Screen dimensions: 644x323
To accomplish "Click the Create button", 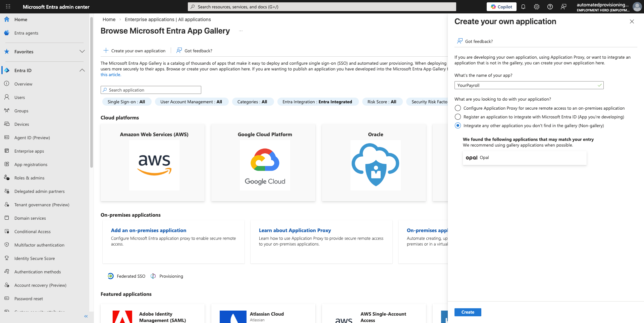I will point(468,312).
